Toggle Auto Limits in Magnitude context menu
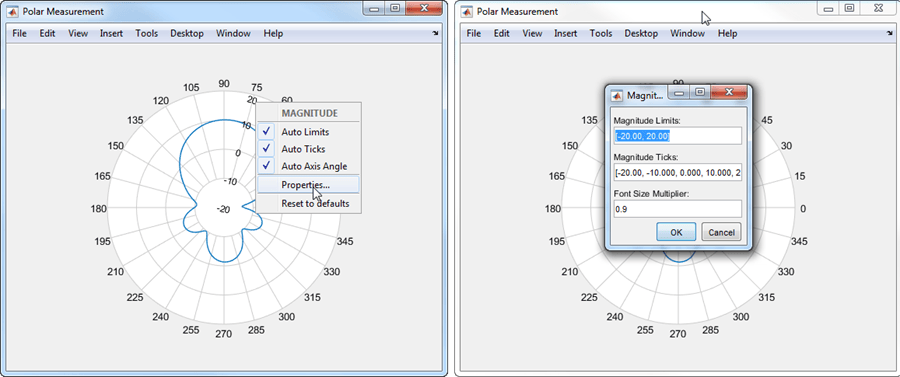This screenshot has height=377, width=900. (308, 132)
